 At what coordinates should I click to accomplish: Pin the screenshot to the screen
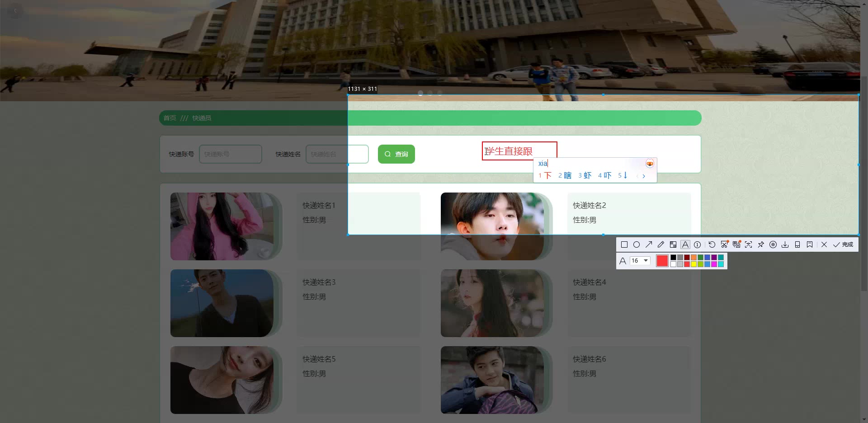pos(761,244)
